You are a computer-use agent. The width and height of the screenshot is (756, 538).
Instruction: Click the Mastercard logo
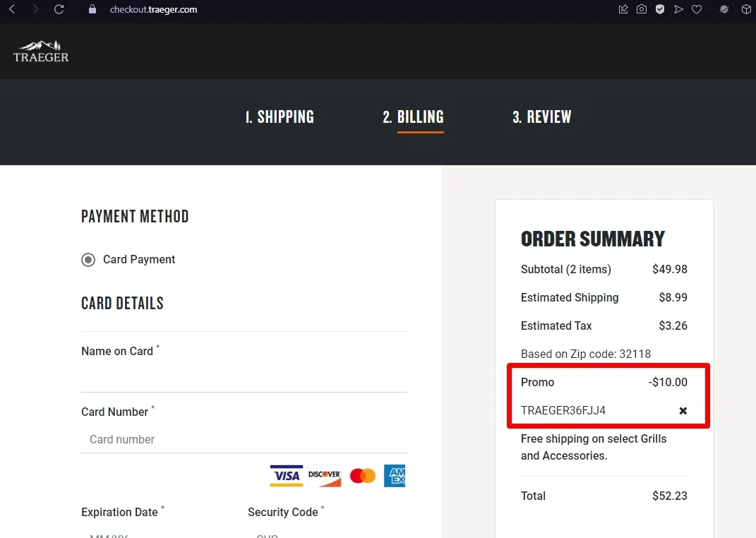[x=363, y=476]
